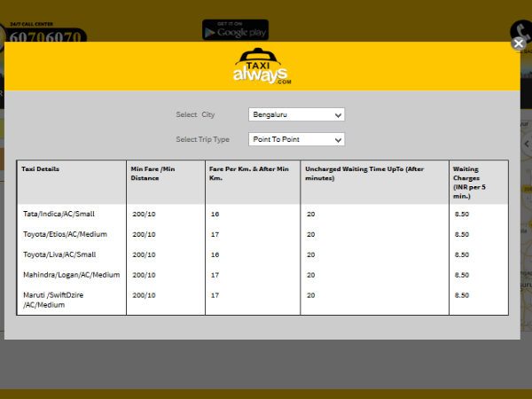The image size is (532, 399).
Task: Click the Select Trip Type label
Action: pos(202,139)
